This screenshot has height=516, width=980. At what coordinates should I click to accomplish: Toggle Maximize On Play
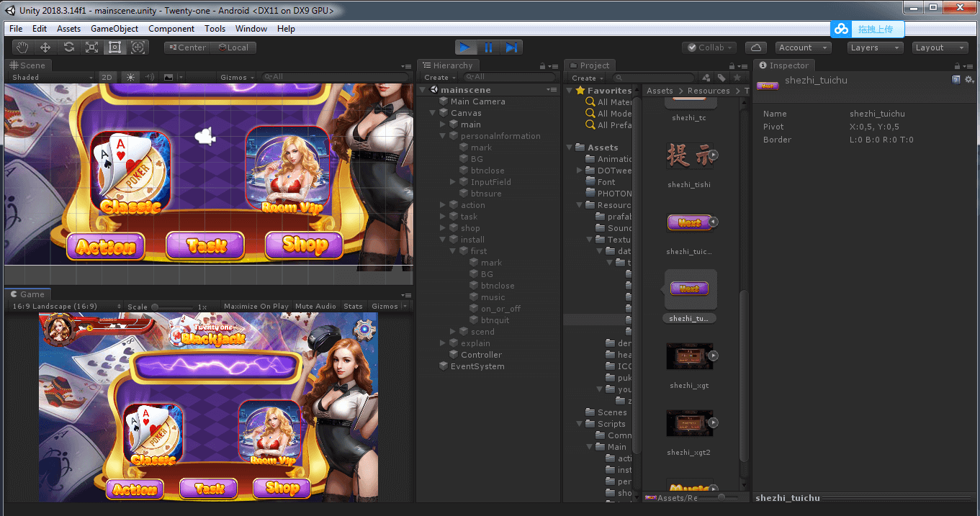[256, 306]
